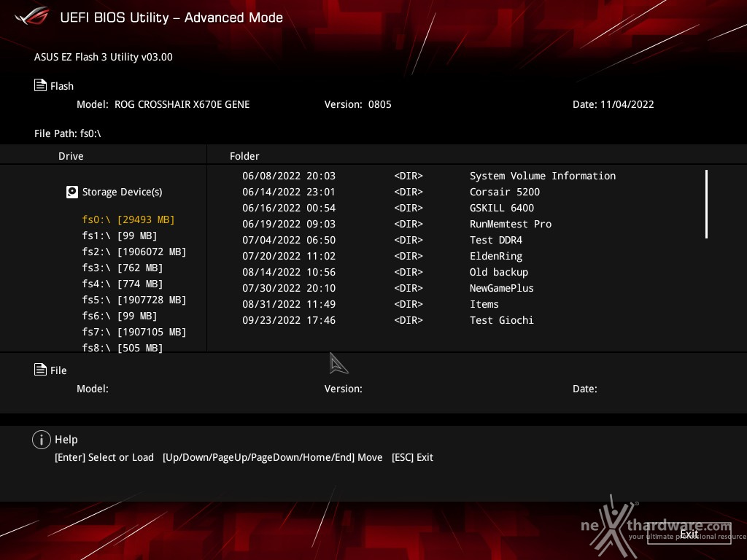Click the ROG logo icon

point(31,16)
